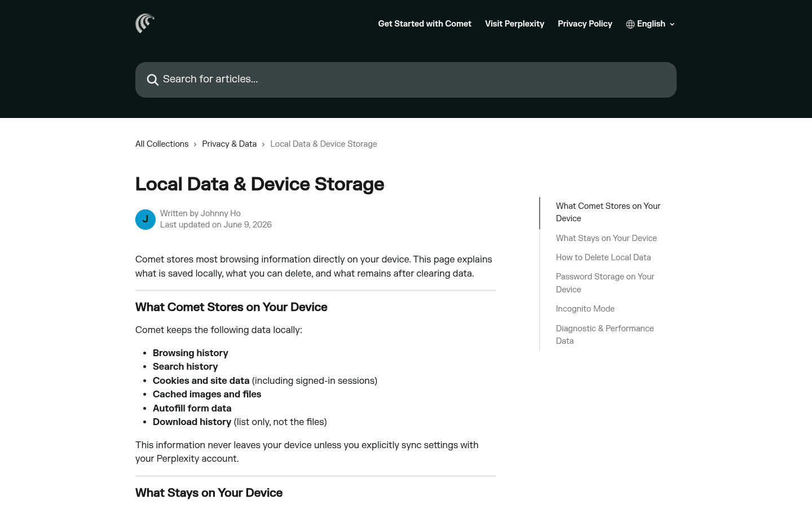Focus the Search for articles field

(406, 80)
